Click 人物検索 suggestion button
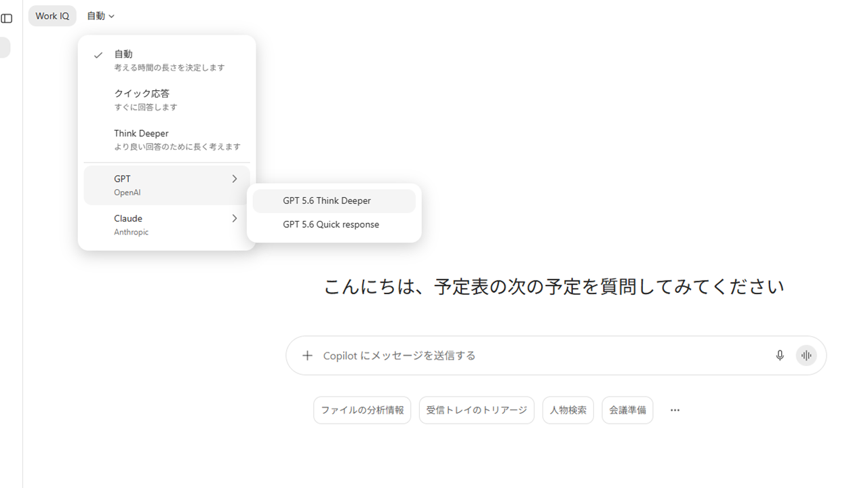Viewport: 868px width, 488px height. 568,410
